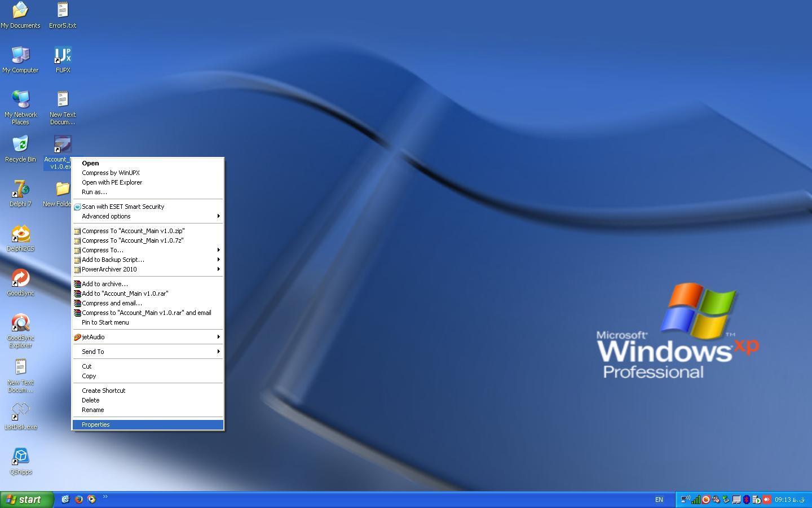Select the QSnipps desktop icon

click(x=20, y=457)
